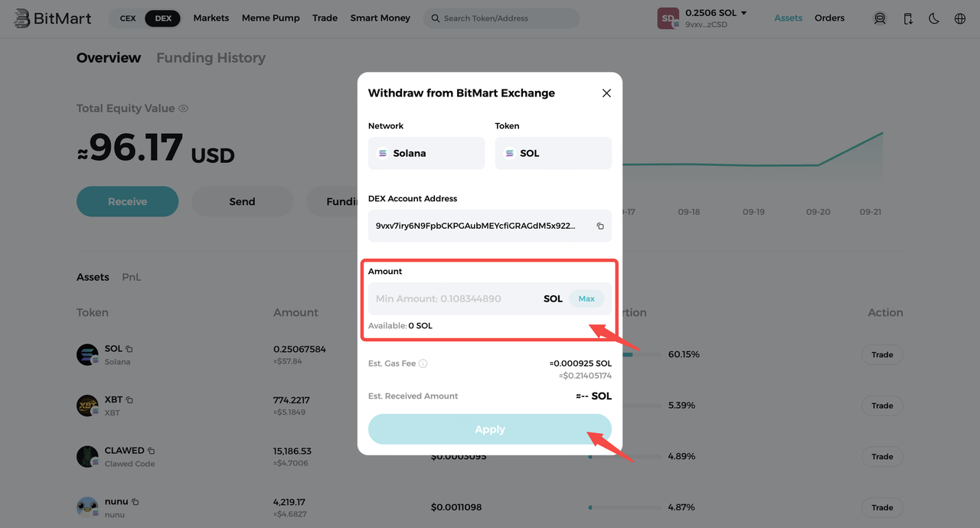Viewport: 980px width, 528px height.
Task: Click Trade in the CLAWED row
Action: (x=882, y=456)
